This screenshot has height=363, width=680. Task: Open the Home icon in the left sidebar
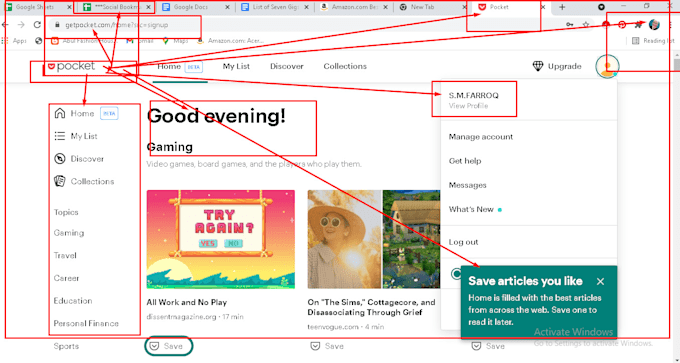tap(60, 113)
